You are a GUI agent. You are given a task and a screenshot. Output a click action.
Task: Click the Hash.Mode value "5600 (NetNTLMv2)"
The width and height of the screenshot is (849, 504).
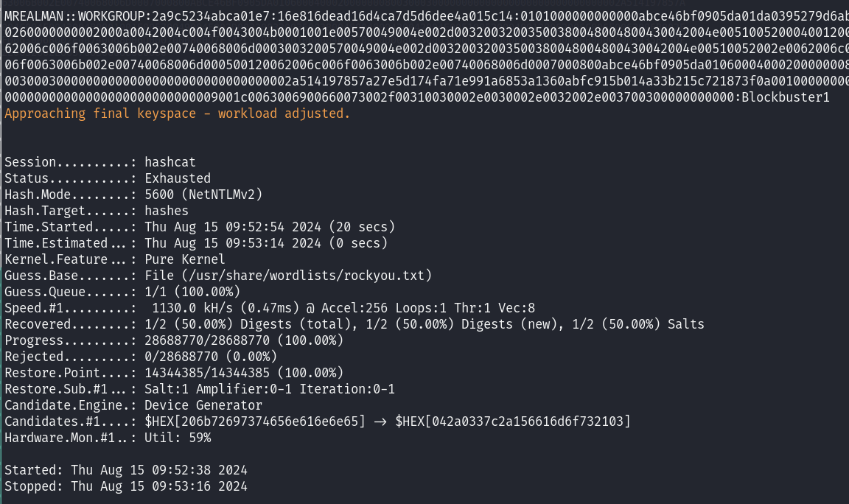click(x=203, y=195)
